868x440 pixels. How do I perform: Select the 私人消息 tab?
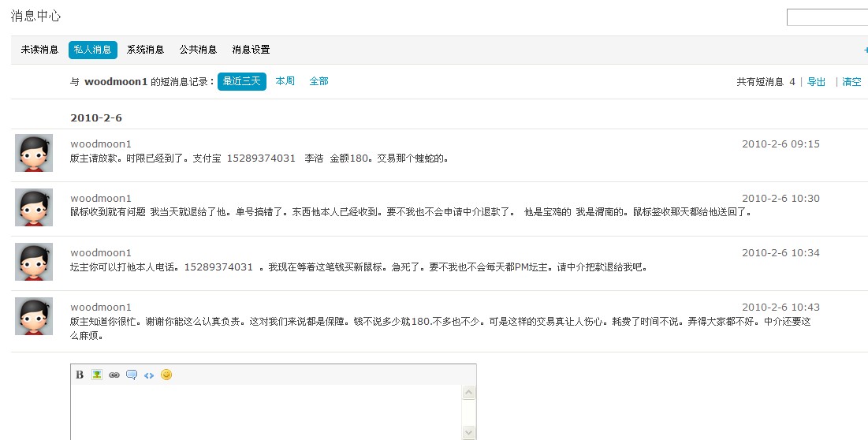click(x=92, y=50)
